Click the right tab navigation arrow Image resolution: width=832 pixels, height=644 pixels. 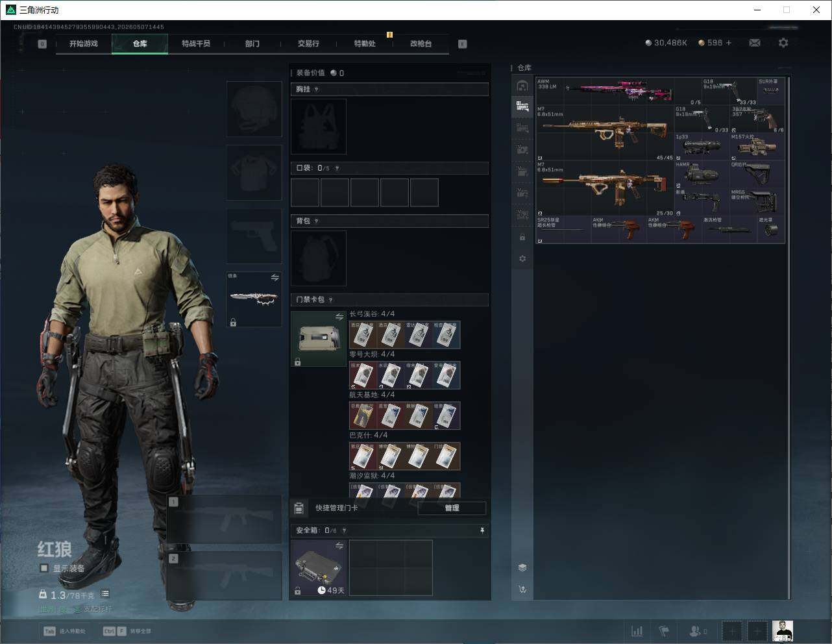463,44
